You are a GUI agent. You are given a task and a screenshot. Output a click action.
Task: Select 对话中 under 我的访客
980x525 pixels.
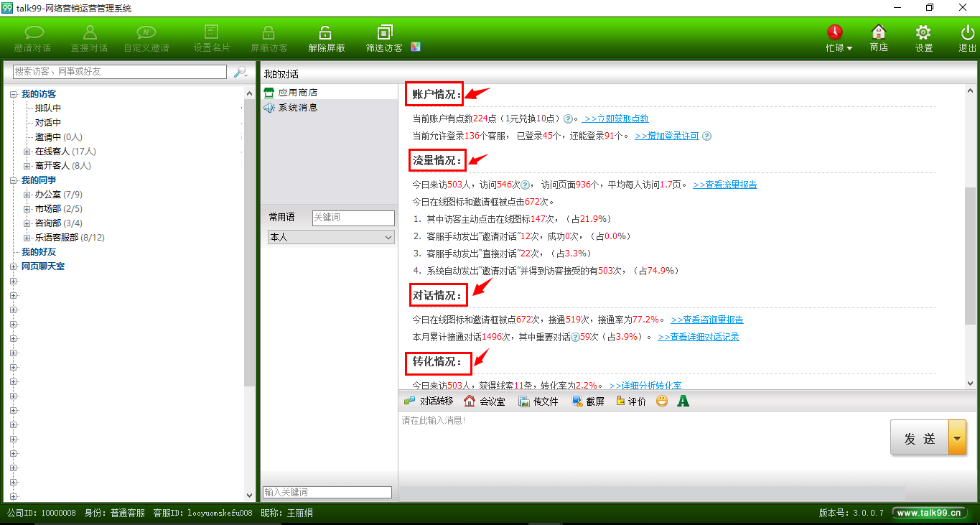[x=48, y=123]
